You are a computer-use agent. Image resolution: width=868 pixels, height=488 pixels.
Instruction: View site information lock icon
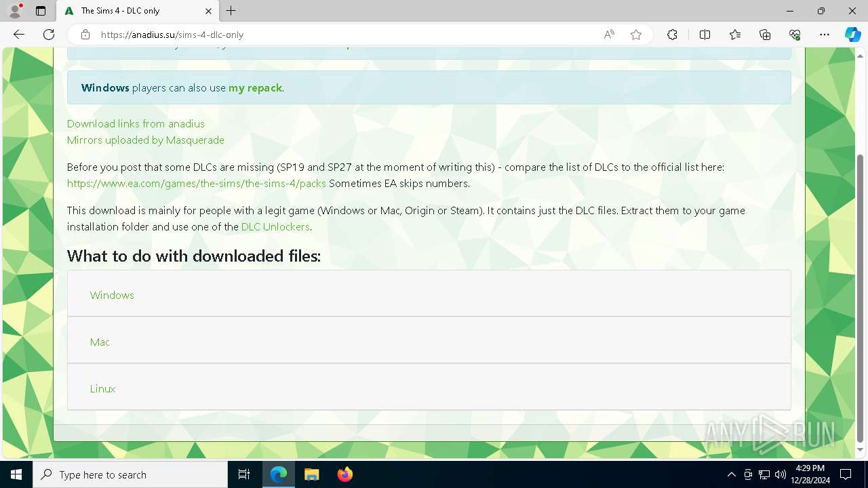click(85, 35)
